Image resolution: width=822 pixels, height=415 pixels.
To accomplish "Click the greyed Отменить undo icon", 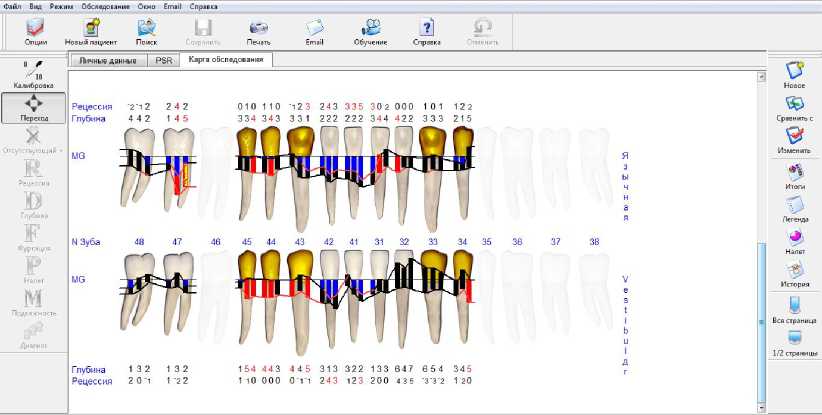I will point(482,30).
